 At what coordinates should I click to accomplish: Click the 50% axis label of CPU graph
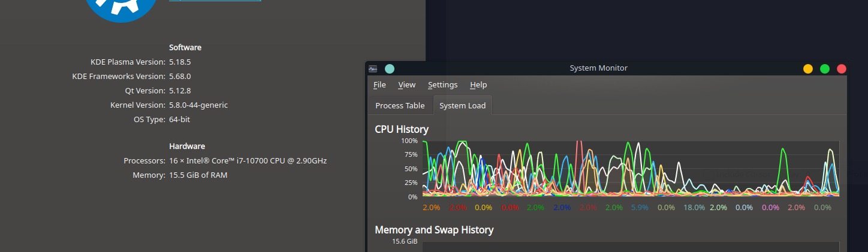[x=411, y=169]
